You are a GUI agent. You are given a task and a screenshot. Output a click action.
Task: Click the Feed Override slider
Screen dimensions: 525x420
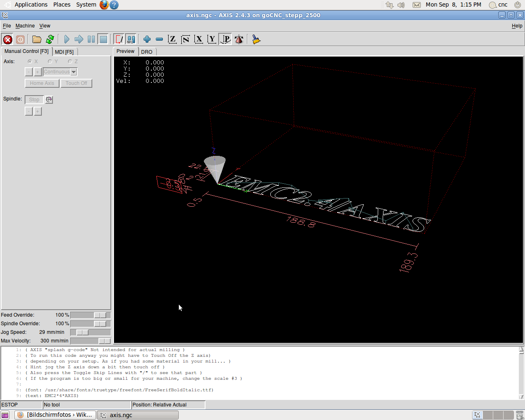point(91,315)
